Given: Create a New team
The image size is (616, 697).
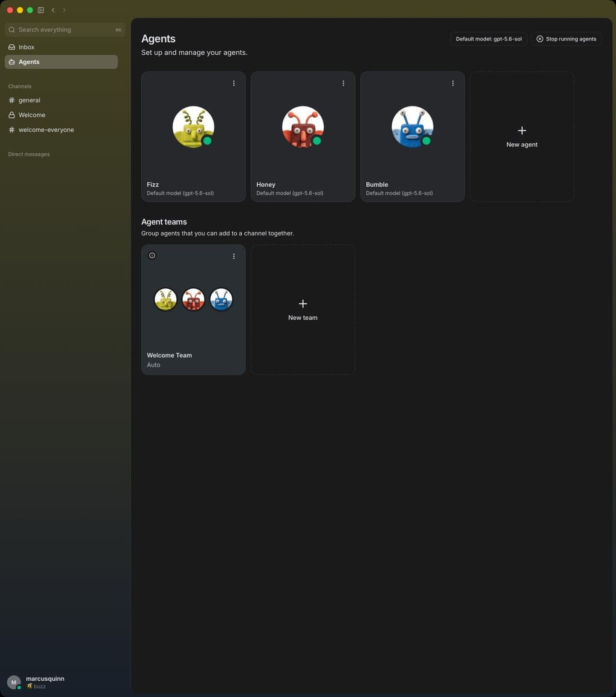Looking at the screenshot, I should tap(303, 310).
